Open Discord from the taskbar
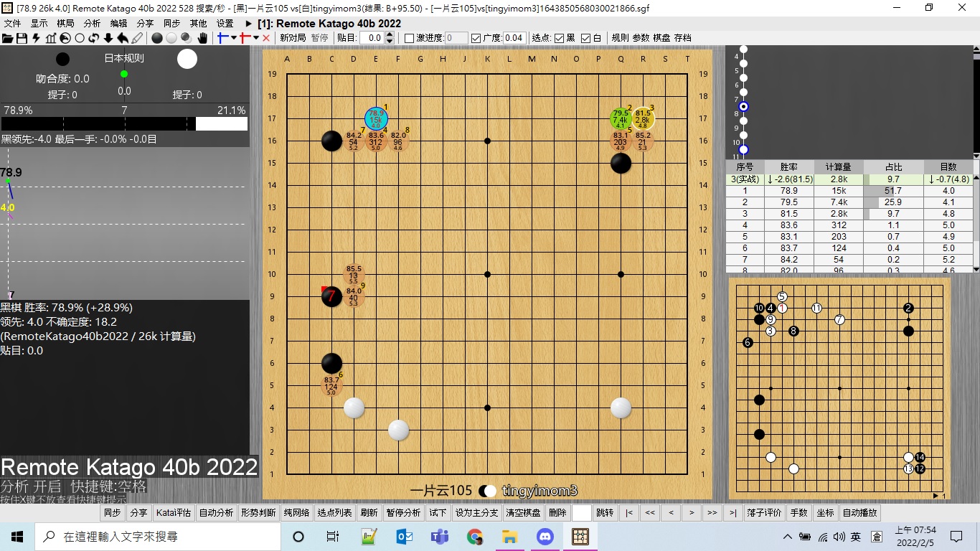980x551 pixels. pyautogui.click(x=545, y=536)
